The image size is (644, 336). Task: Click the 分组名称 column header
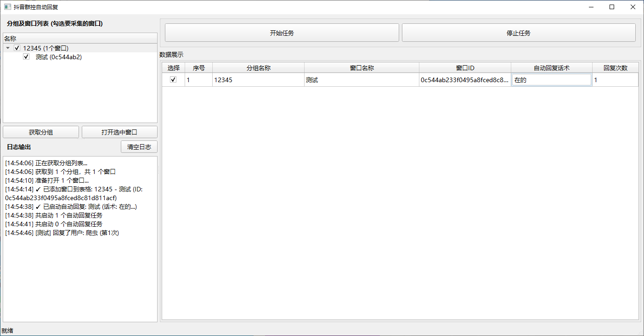point(258,68)
